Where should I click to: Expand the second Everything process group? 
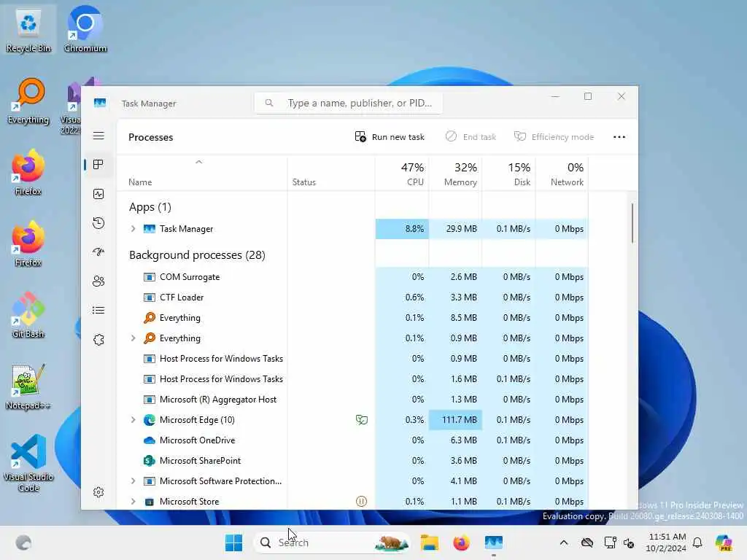(x=133, y=338)
